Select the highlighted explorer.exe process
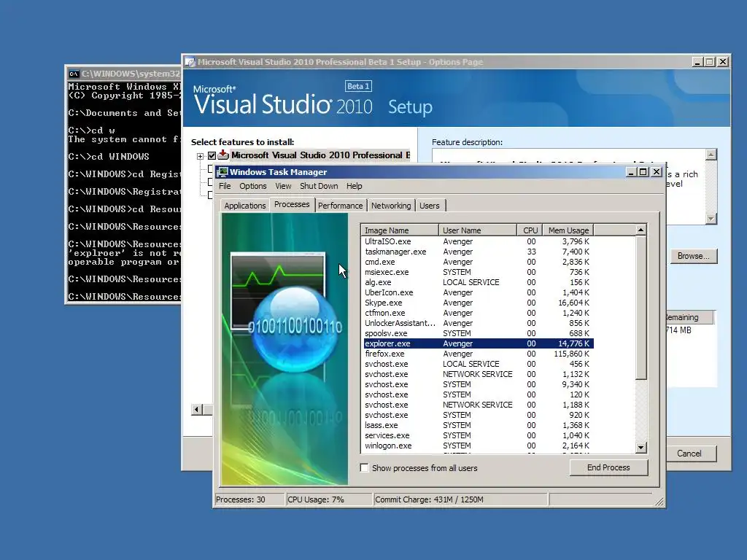The height and width of the screenshot is (560, 747). pyautogui.click(x=478, y=343)
